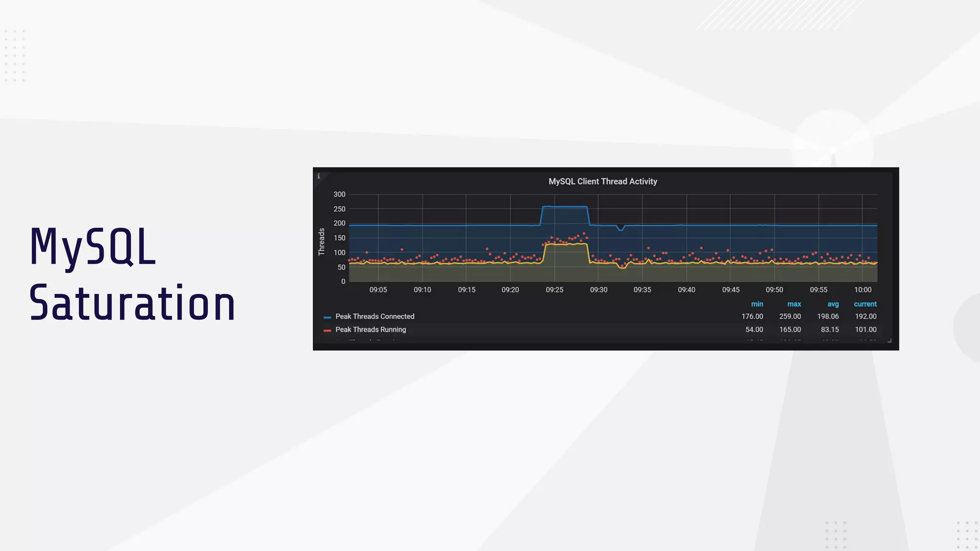The image size is (980, 551).
Task: Click the 101.00 current value in legend
Action: [865, 330]
